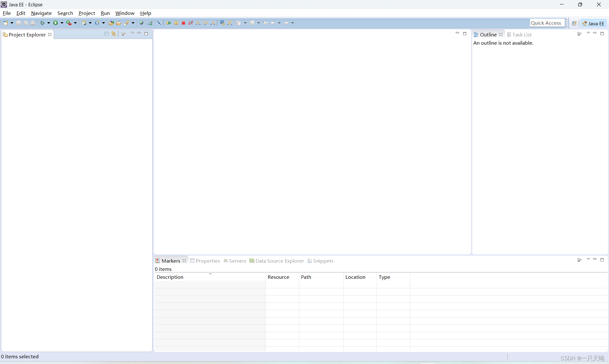
Task: Expand the Search flashlight dropdown arrow
Action: tap(133, 23)
